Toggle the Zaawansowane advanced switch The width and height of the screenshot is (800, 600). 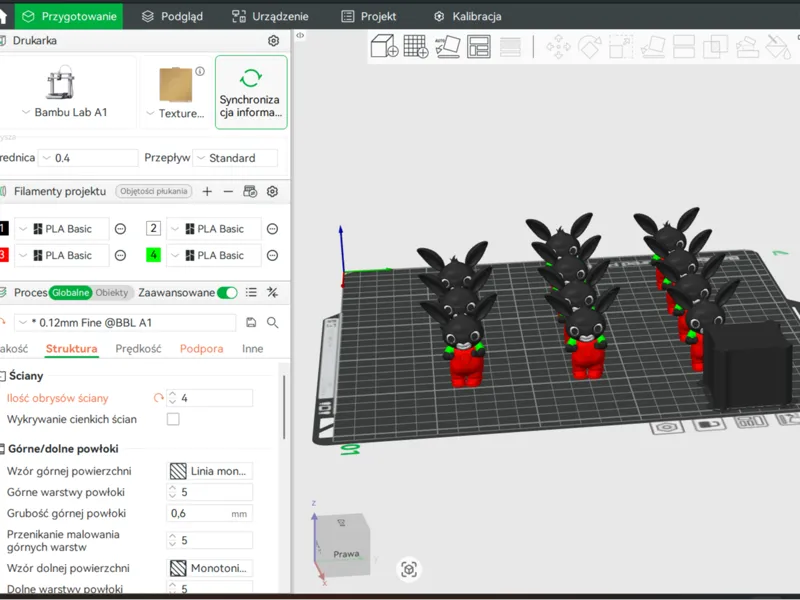pyautogui.click(x=227, y=293)
